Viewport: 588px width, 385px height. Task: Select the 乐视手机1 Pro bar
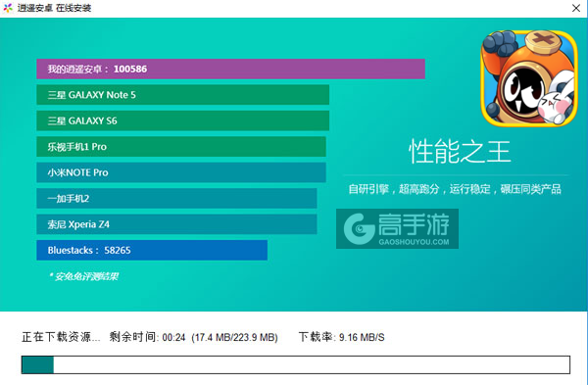(181, 147)
